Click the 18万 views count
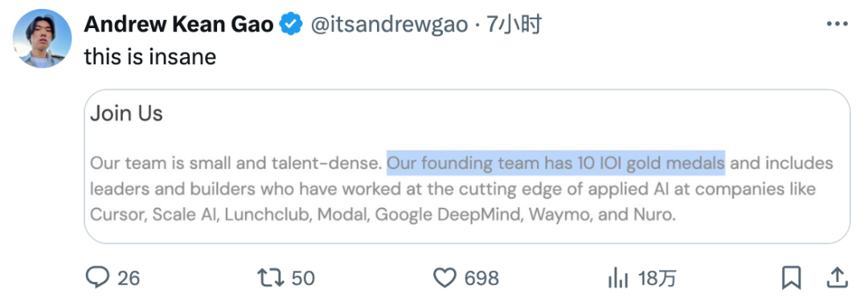Screen dimensions: 868x302 657,278
